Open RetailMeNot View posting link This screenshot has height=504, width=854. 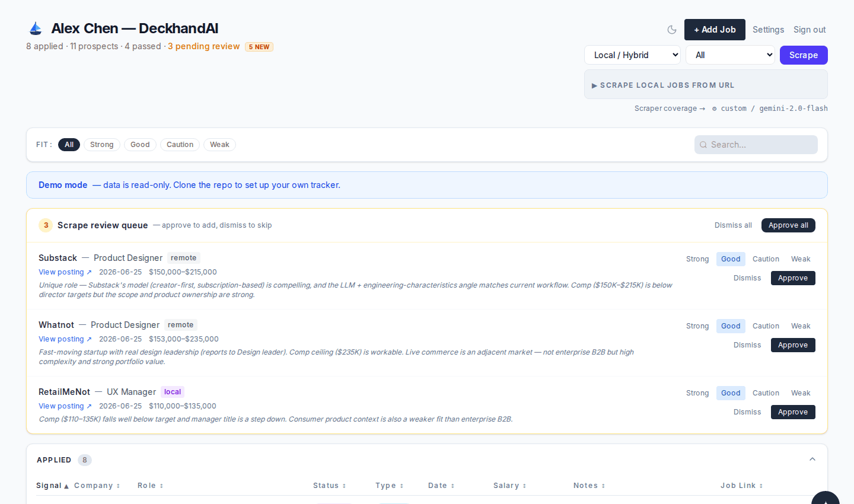pos(65,406)
